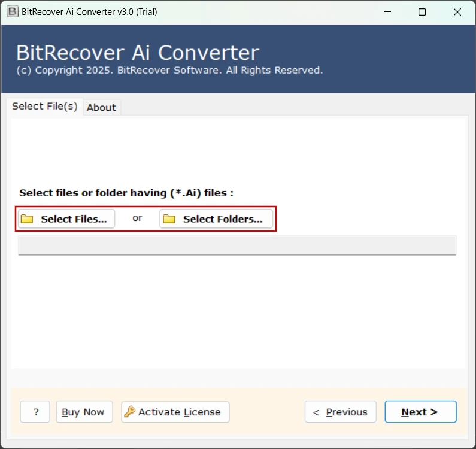Proceed with the Next > button
The image size is (476, 449).
click(x=420, y=412)
